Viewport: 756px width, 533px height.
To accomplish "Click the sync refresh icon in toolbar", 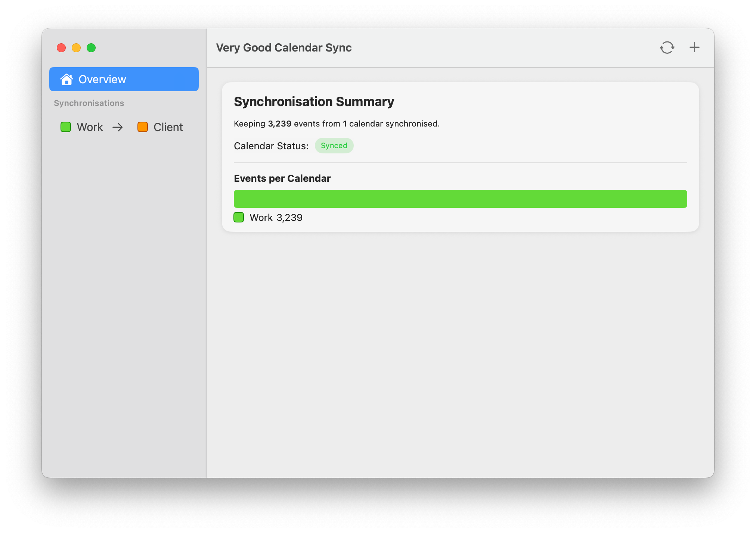I will pyautogui.click(x=667, y=47).
